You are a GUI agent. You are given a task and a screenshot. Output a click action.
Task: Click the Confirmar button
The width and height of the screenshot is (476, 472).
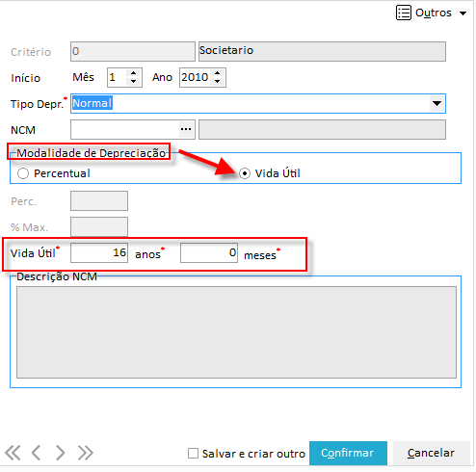tap(348, 453)
